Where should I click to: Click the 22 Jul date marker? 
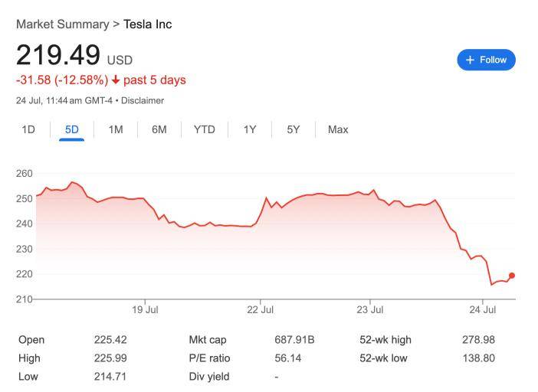pyautogui.click(x=261, y=309)
